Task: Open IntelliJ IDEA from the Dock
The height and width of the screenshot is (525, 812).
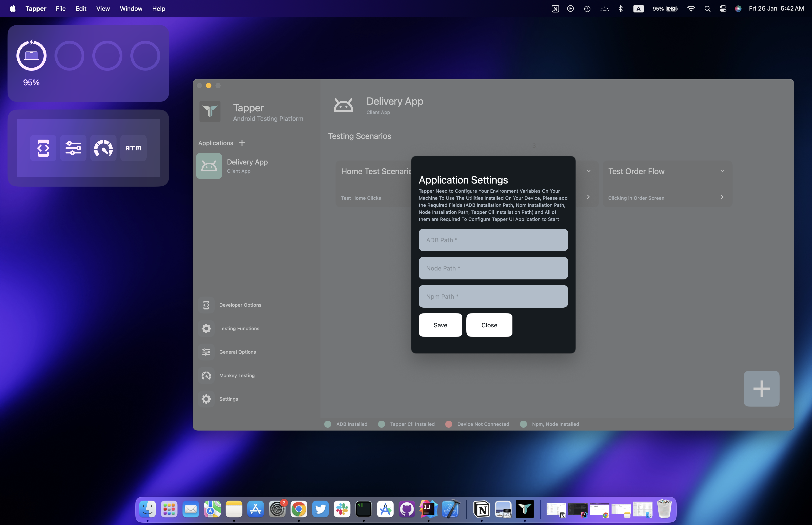Action: click(428, 509)
